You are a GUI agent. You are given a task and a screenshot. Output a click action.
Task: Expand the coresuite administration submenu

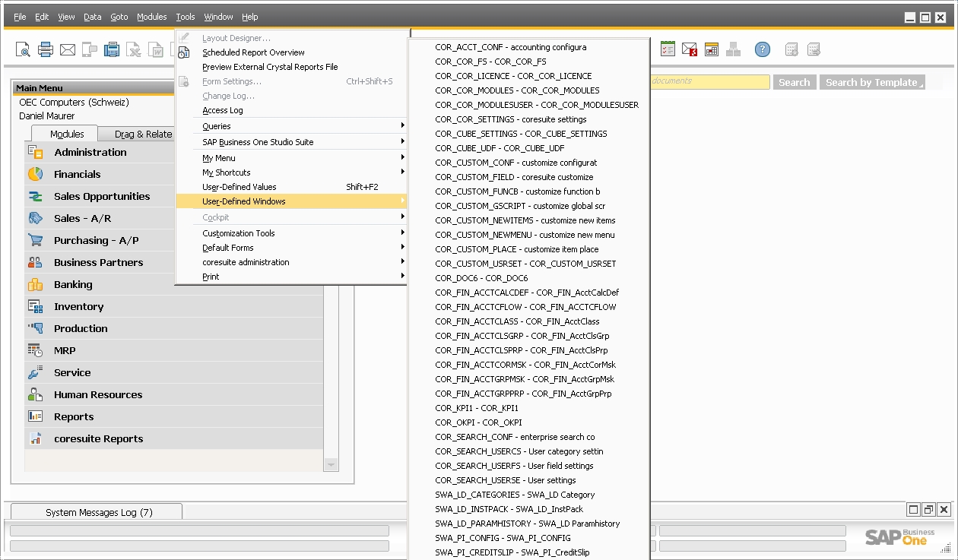pyautogui.click(x=292, y=262)
